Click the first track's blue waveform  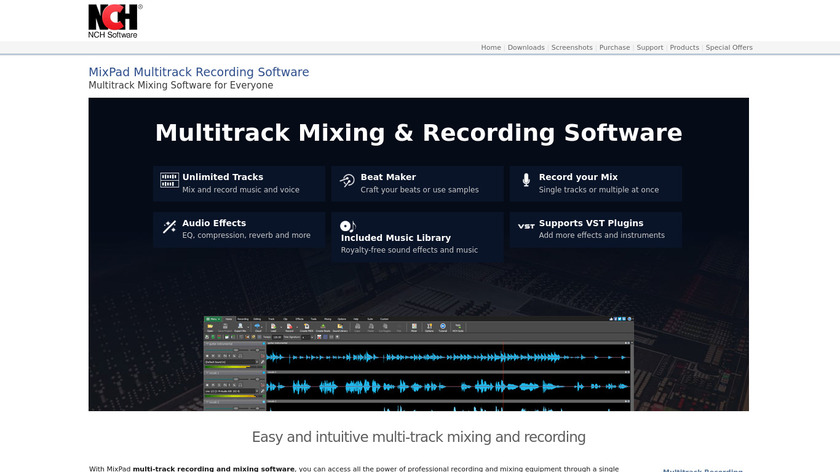(x=448, y=357)
